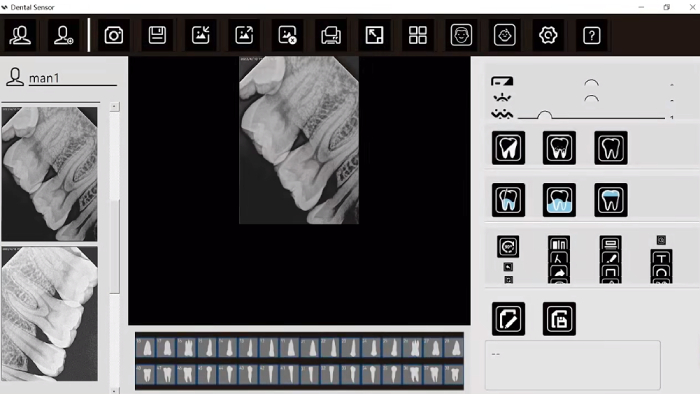Select the second X-ray thumbnail

(50, 314)
